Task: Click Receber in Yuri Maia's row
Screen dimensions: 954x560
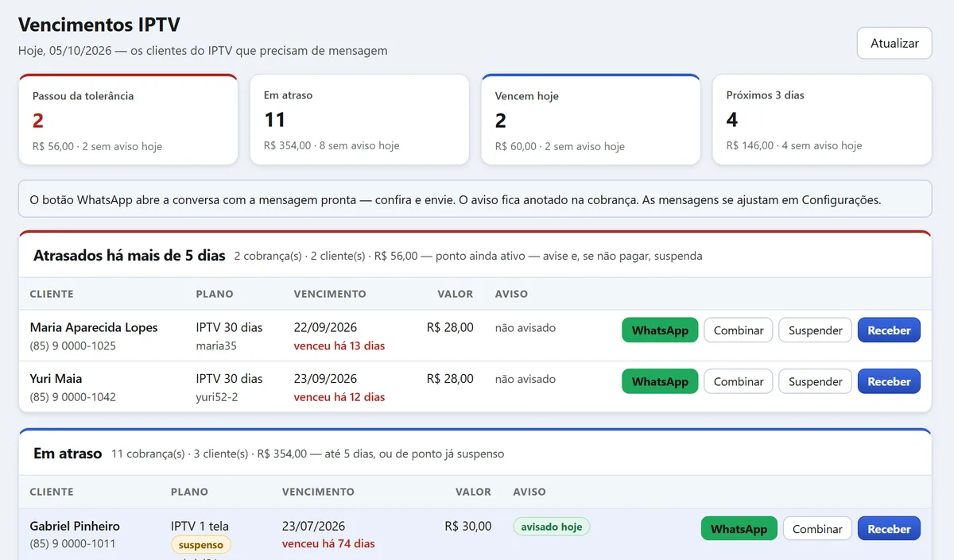Action: [x=889, y=381]
